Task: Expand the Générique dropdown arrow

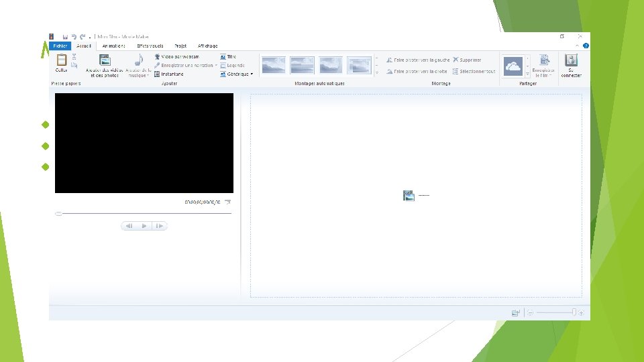Action: pos(252,74)
